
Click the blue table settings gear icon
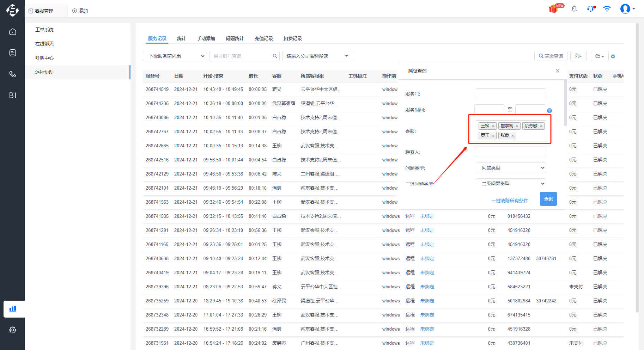coord(613,56)
